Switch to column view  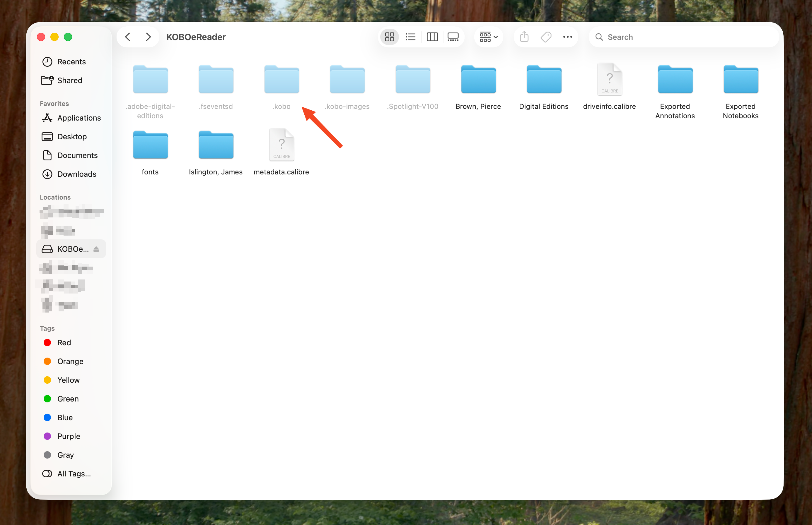click(432, 37)
